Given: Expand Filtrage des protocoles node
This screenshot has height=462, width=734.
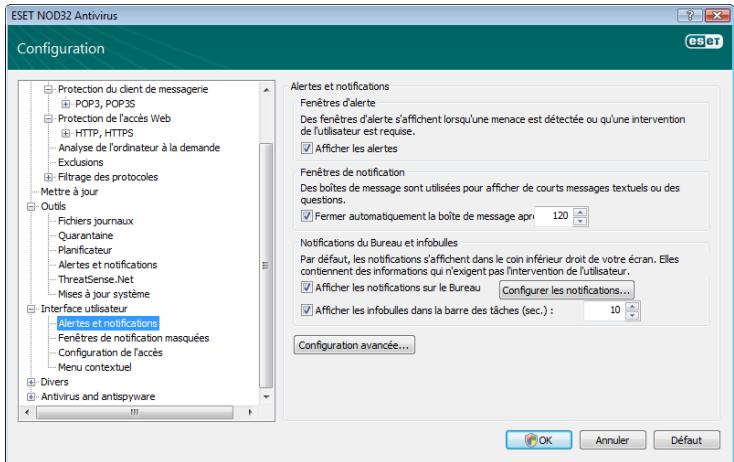Looking at the screenshot, I should tap(48, 177).
